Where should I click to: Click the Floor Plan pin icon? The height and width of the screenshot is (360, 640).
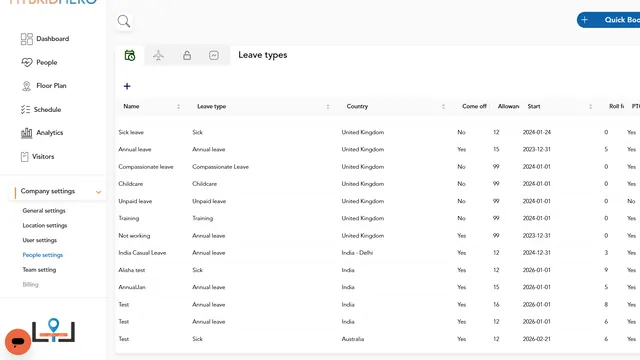27,86
